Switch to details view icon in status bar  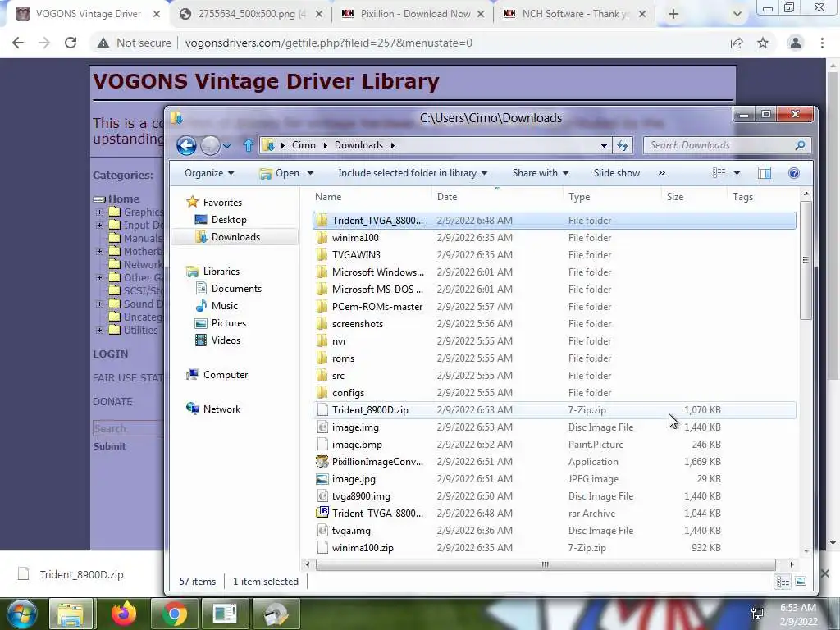click(783, 582)
